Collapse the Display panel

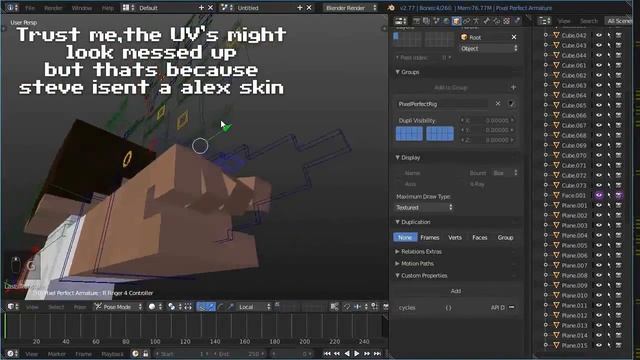click(397, 157)
